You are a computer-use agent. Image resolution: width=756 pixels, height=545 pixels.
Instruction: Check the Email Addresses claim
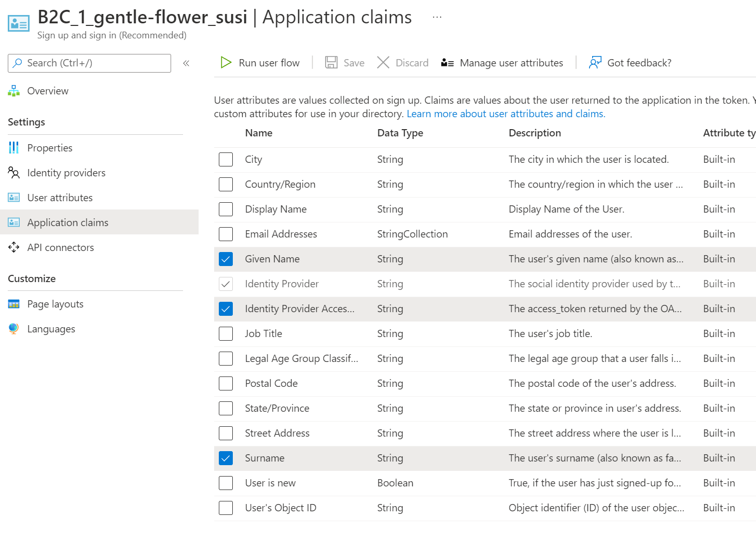click(x=226, y=234)
